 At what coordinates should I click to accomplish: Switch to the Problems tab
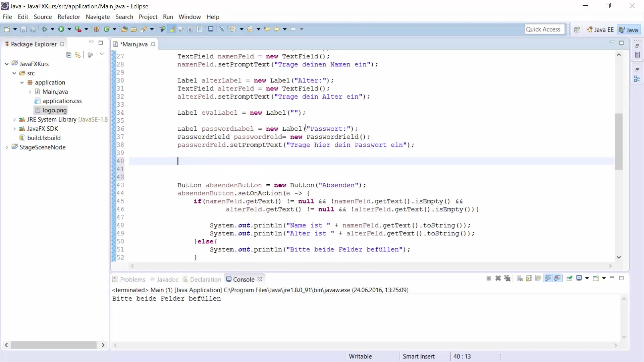(x=129, y=279)
